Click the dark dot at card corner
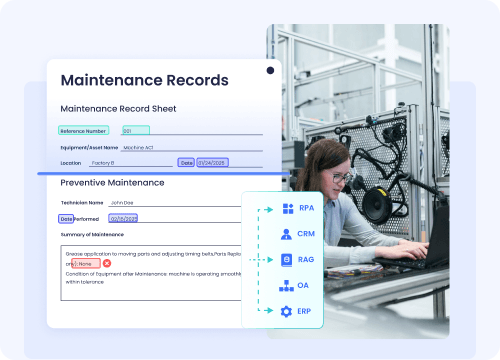500x360 pixels. pos(270,70)
